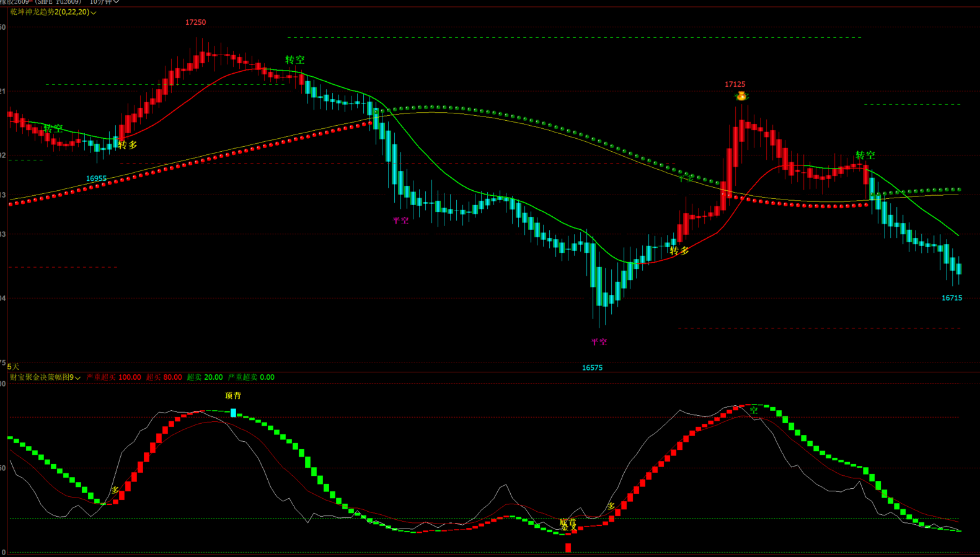The image size is (980, 557).
Task: Click the red square marker below 底背
Action: 568,548
